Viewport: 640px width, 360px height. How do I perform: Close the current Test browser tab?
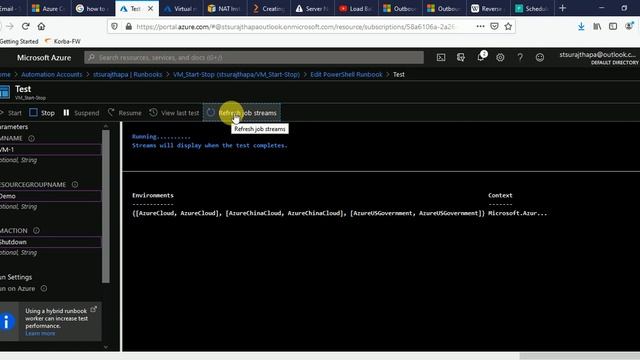click(x=151, y=8)
